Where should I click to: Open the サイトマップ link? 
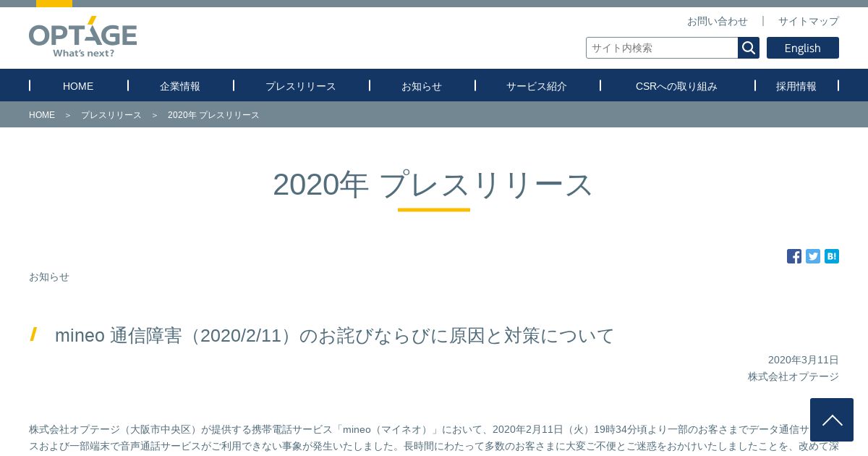pyautogui.click(x=809, y=21)
